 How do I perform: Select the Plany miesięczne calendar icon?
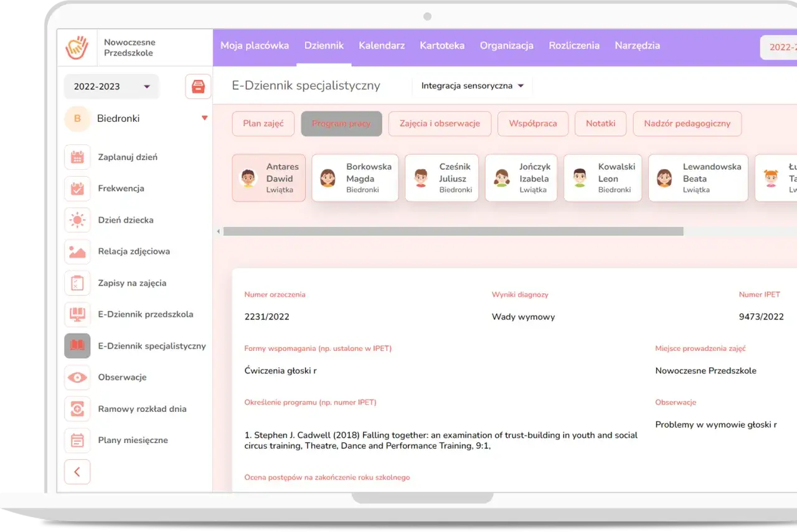pyautogui.click(x=77, y=440)
